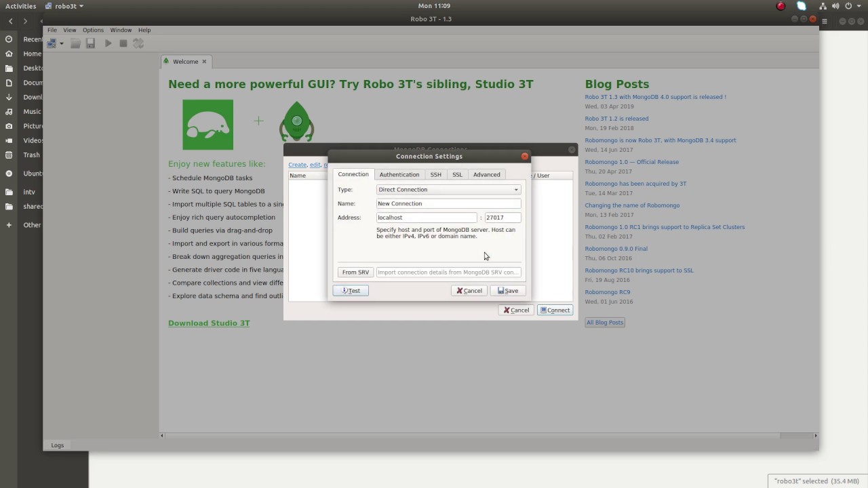
Task: Open Robomongo has been acquired by 3T post
Action: pyautogui.click(x=635, y=184)
